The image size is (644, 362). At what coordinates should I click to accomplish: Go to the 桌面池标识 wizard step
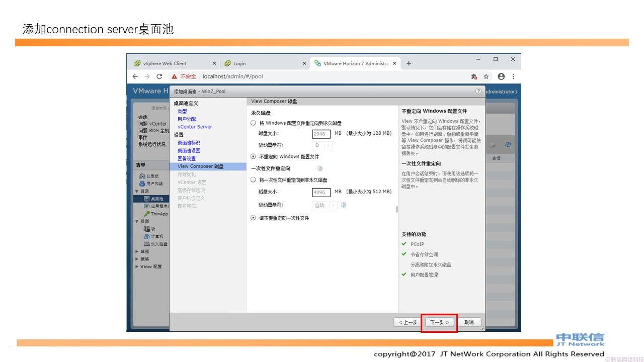[189, 143]
